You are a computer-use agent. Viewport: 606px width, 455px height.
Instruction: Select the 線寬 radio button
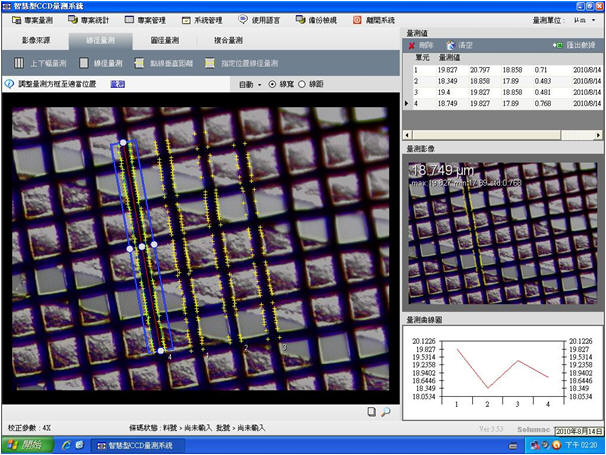click(x=272, y=84)
